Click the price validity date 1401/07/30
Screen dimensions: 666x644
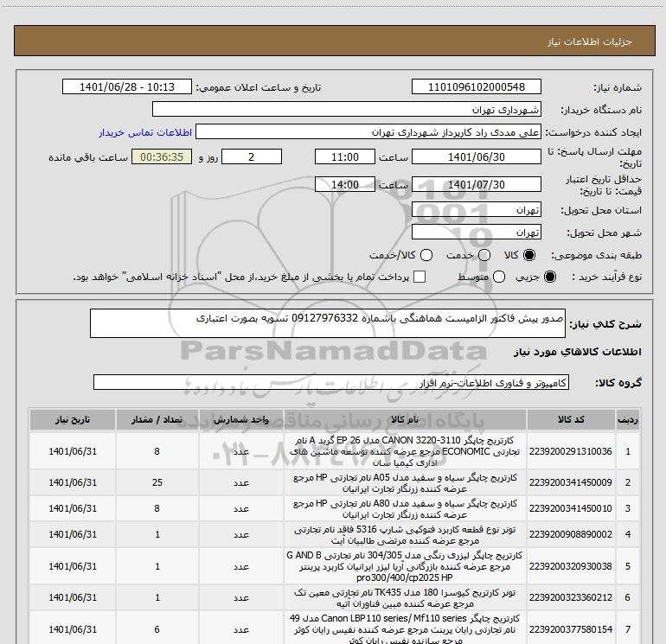pyautogui.click(x=476, y=184)
